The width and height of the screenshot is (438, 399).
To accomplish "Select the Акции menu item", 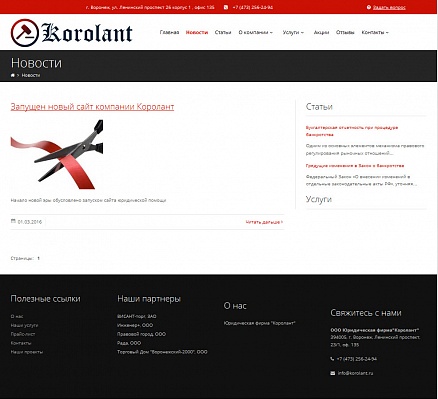I will (321, 32).
